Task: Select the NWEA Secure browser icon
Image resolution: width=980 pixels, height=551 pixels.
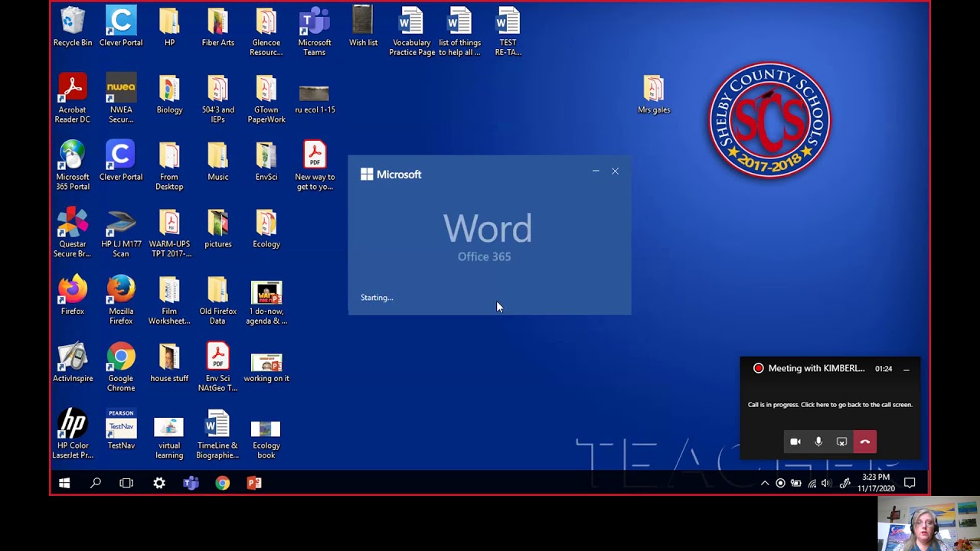Action: 121,99
